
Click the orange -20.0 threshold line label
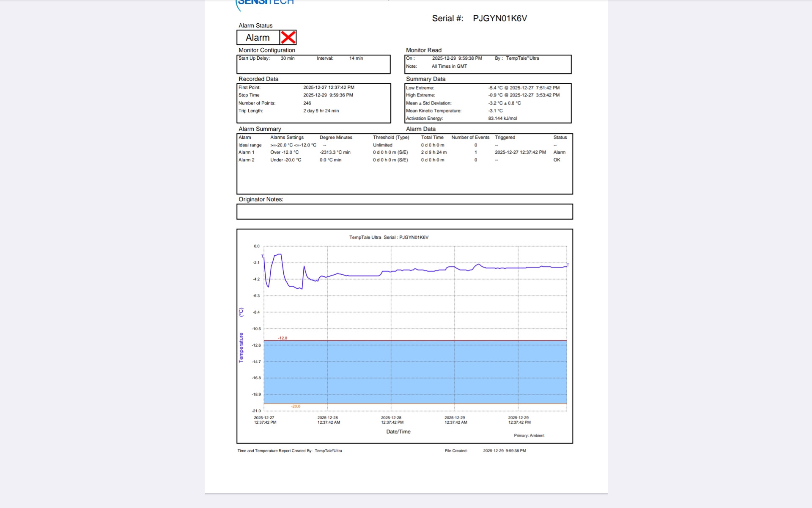296,406
